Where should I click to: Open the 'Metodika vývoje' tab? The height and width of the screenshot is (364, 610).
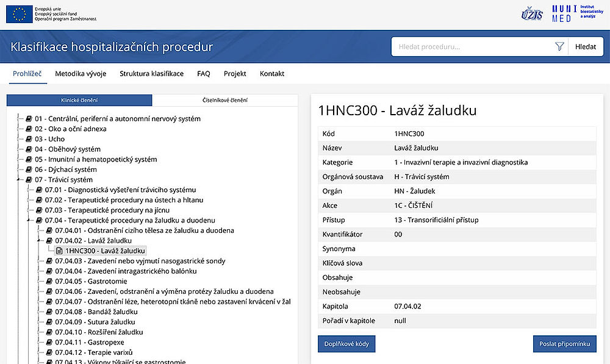[x=81, y=73]
